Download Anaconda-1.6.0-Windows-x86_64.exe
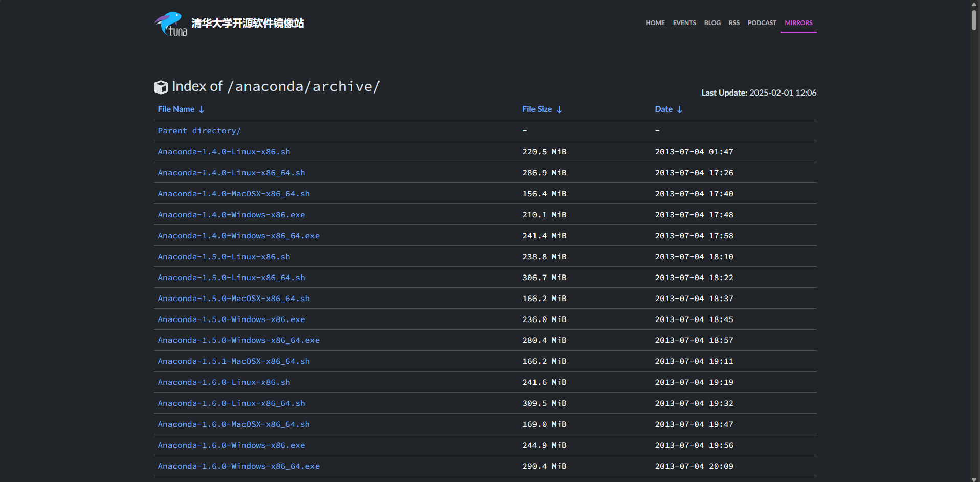The height and width of the screenshot is (482, 980). (238, 466)
